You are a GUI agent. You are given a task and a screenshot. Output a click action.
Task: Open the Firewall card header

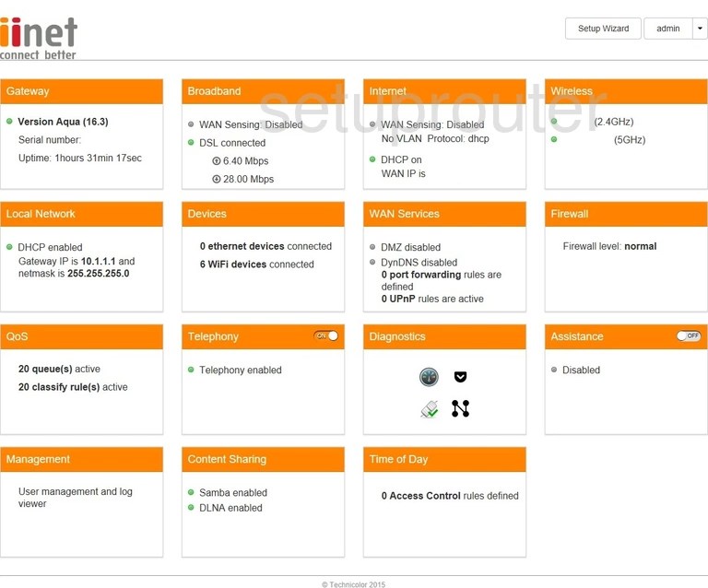point(626,215)
